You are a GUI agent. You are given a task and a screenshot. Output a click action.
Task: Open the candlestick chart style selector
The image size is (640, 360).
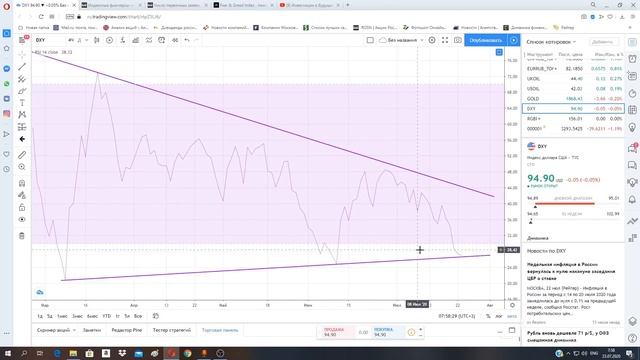[x=97, y=40]
